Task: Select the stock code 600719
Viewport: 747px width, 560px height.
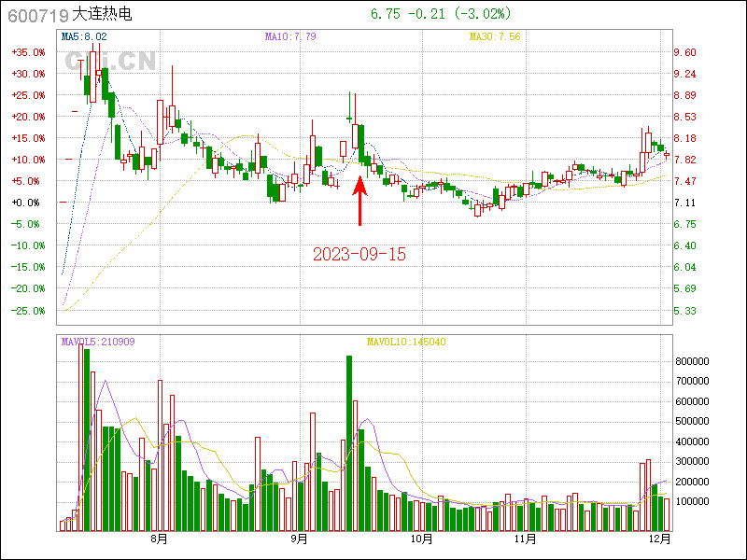Action: [x=36, y=16]
